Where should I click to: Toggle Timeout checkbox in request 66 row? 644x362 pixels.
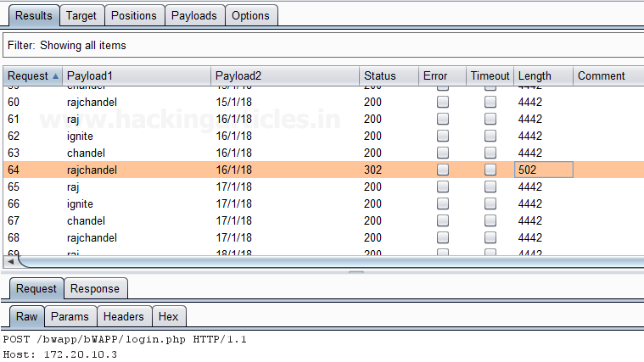tap(490, 203)
